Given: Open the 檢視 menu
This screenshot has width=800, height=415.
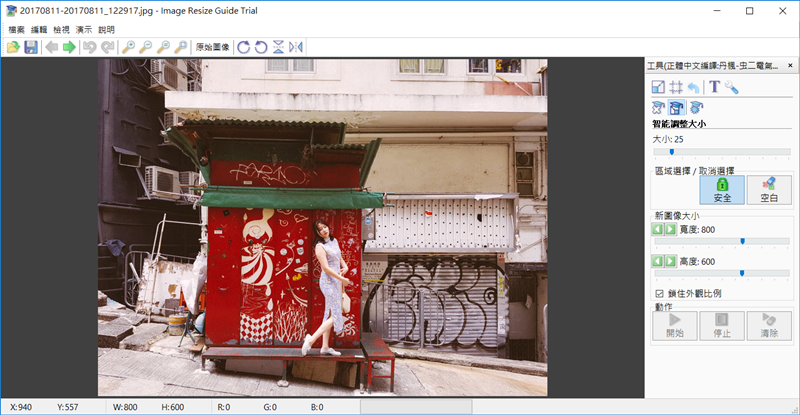Looking at the screenshot, I should pos(61,29).
